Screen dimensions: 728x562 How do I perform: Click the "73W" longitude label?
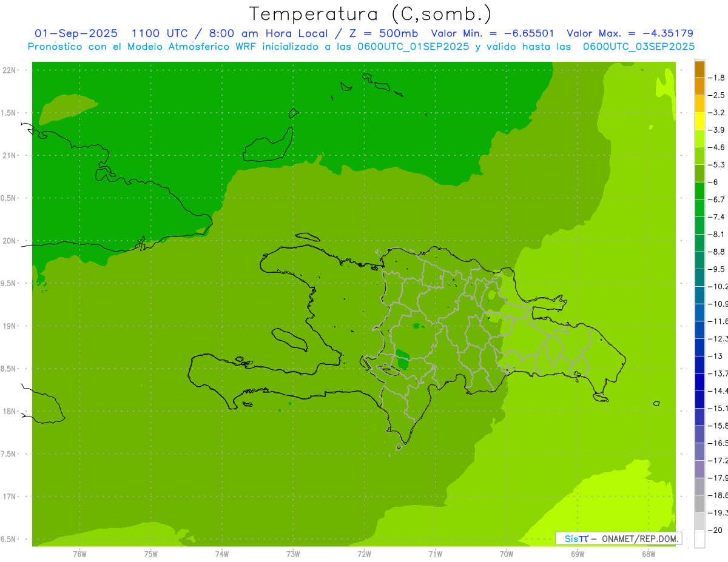[x=293, y=554]
